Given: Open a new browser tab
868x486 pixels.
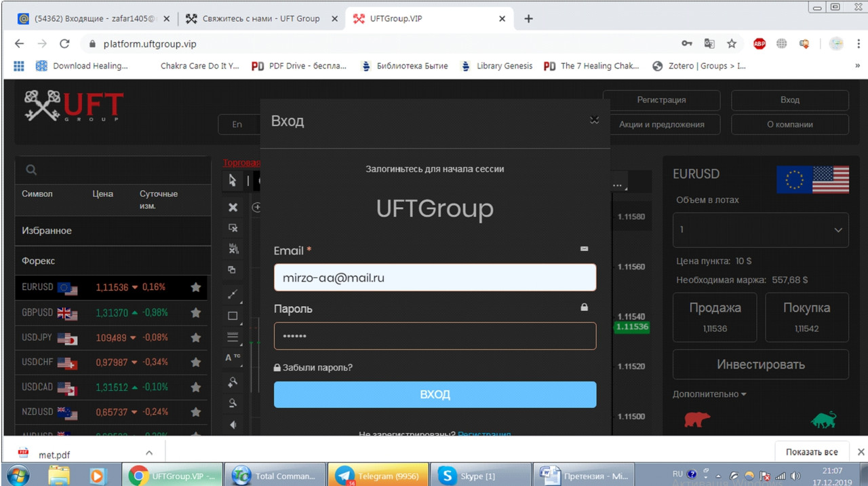Looking at the screenshot, I should (x=528, y=19).
